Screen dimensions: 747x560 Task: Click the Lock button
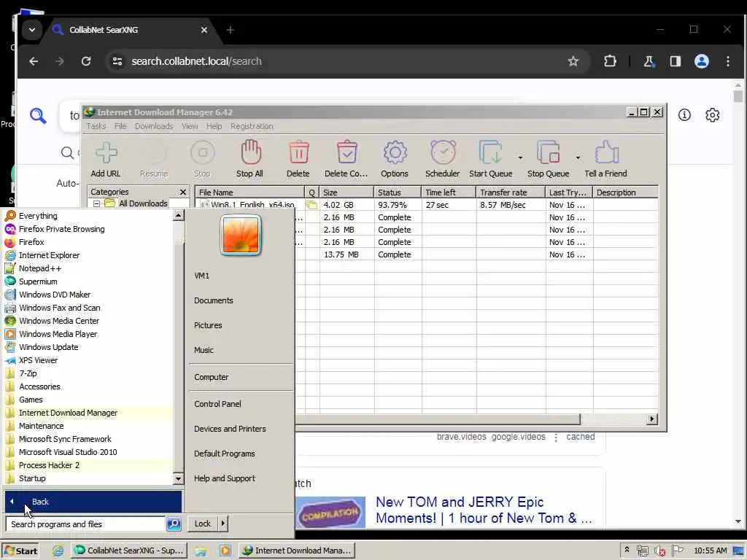(203, 524)
